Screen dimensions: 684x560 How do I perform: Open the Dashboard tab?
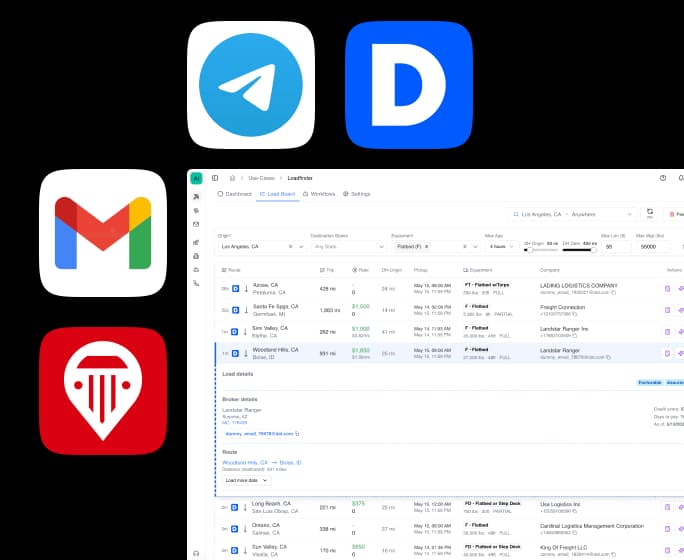pyautogui.click(x=235, y=194)
